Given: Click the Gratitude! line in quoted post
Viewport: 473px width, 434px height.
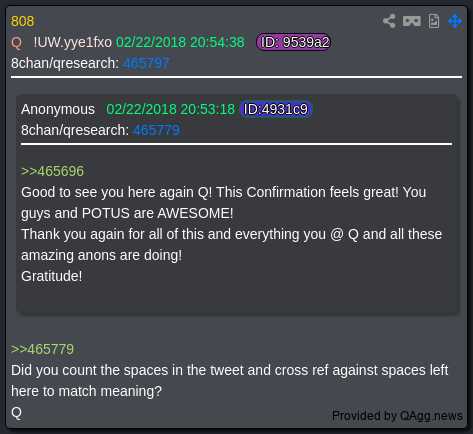Looking at the screenshot, I should [52, 276].
